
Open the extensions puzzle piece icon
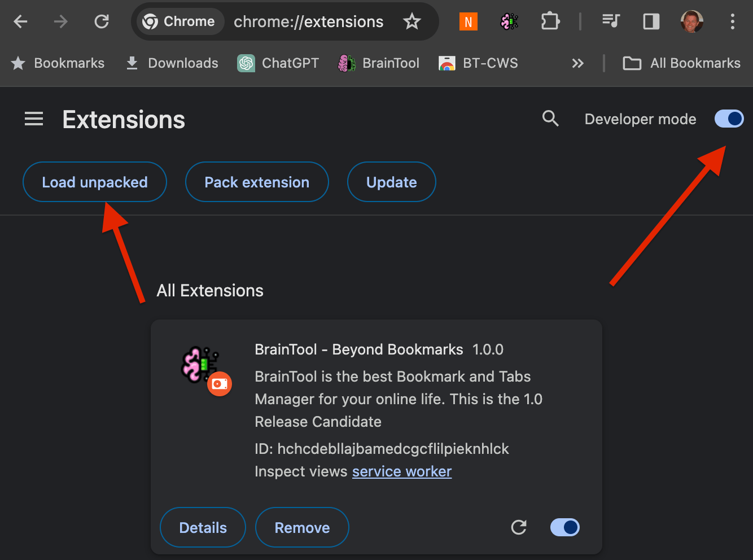550,21
